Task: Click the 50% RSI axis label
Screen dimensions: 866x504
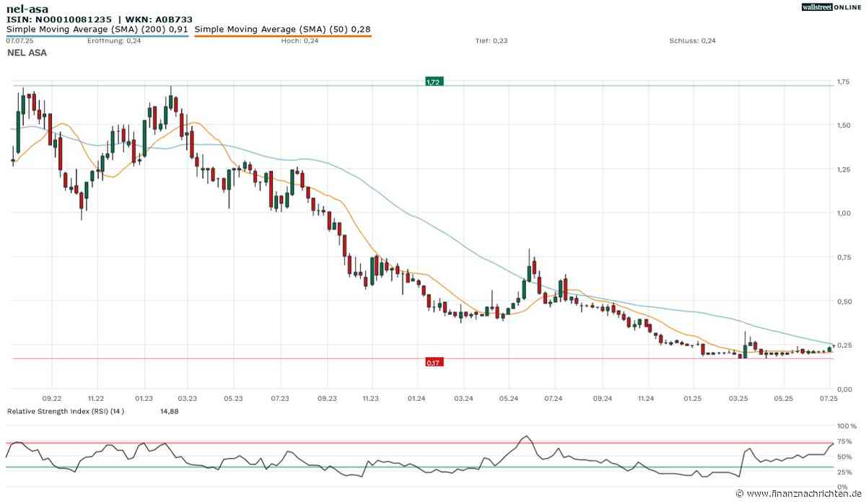Action: tap(844, 457)
